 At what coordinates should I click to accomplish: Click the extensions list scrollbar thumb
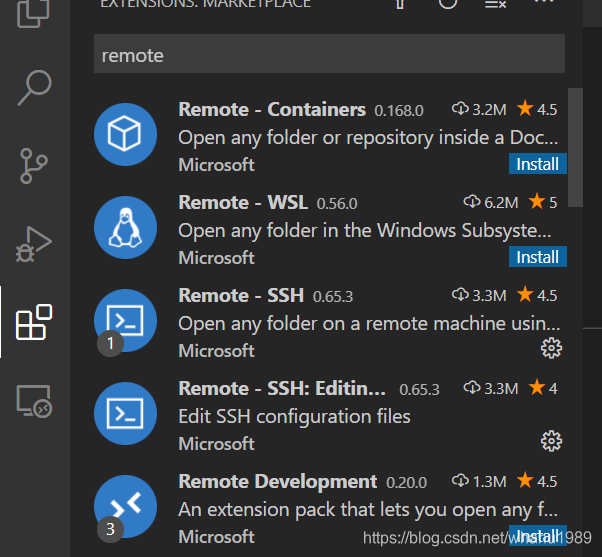(x=575, y=148)
